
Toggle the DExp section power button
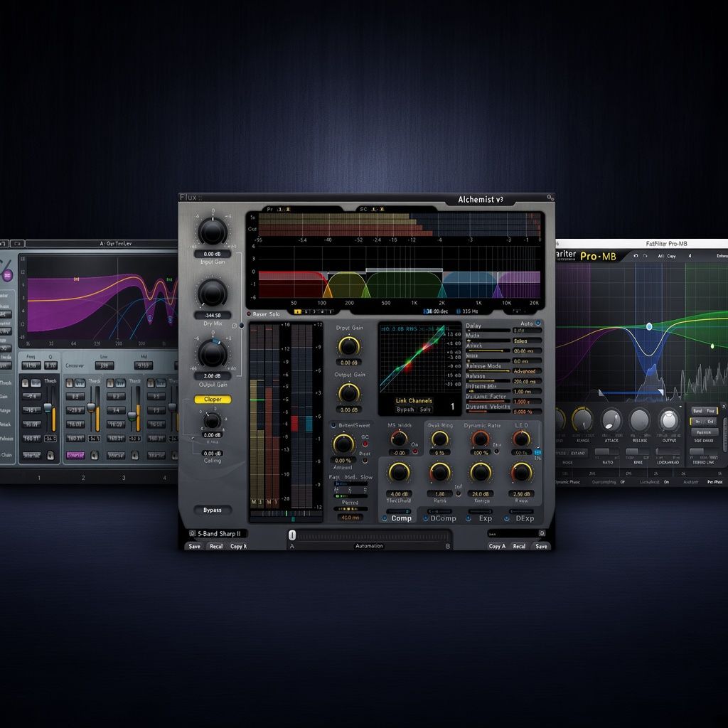[506, 518]
